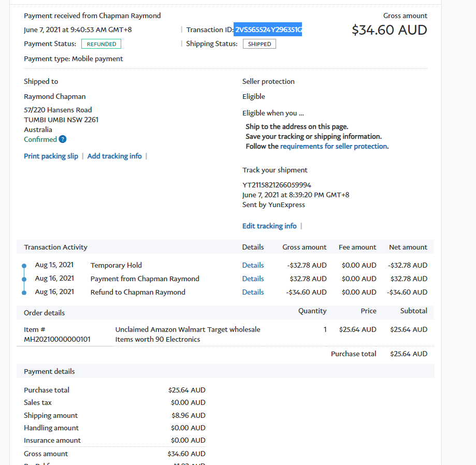Click the Transaction Activity section header

(56, 247)
